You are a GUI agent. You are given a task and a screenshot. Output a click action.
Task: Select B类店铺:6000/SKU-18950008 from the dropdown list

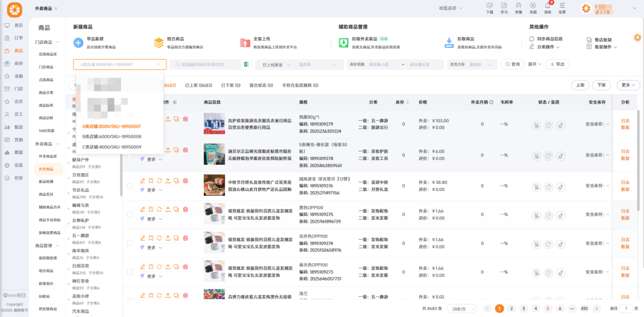112,136
